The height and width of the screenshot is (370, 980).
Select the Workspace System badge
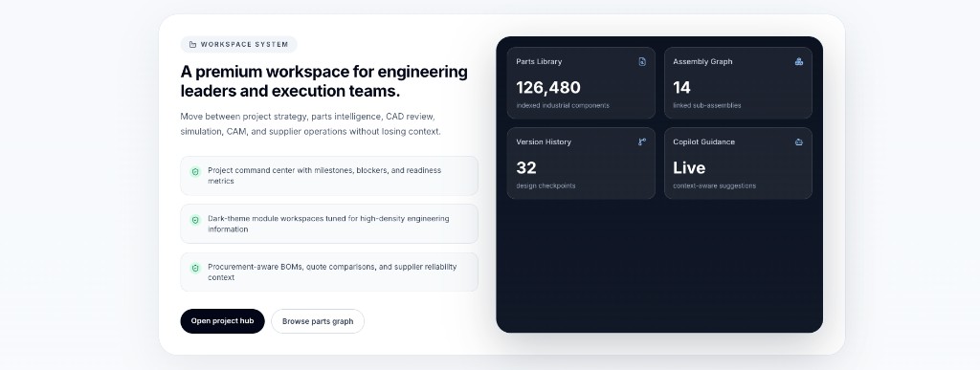tap(238, 44)
